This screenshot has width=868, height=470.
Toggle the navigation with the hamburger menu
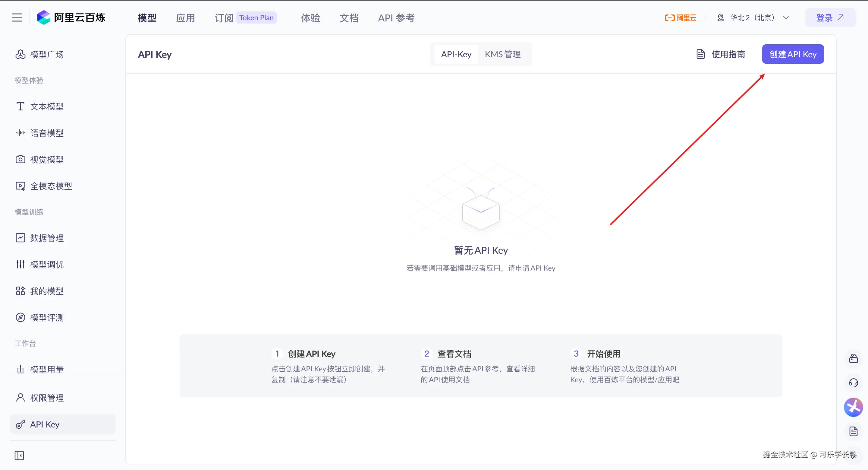tap(17, 17)
